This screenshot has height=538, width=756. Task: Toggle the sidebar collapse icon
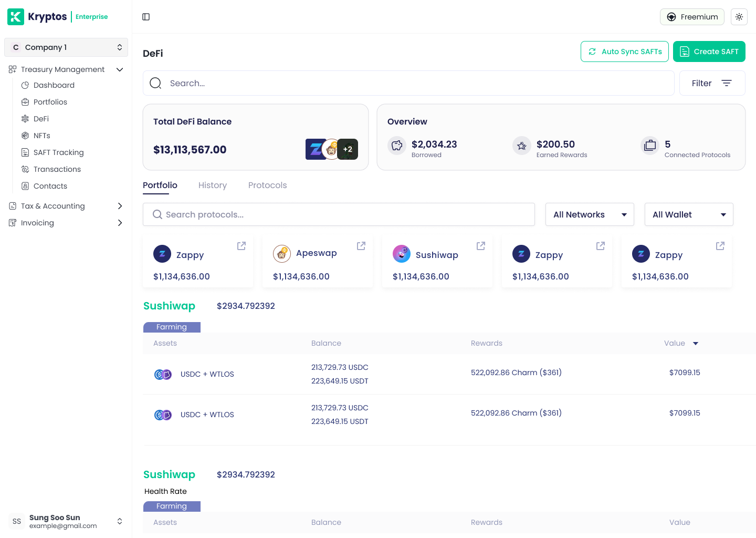pos(146,17)
